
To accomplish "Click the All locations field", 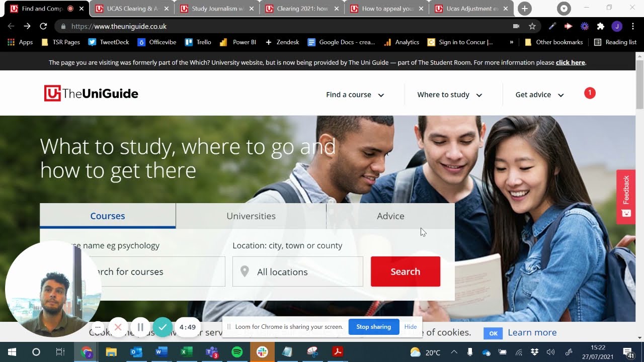I will [298, 271].
